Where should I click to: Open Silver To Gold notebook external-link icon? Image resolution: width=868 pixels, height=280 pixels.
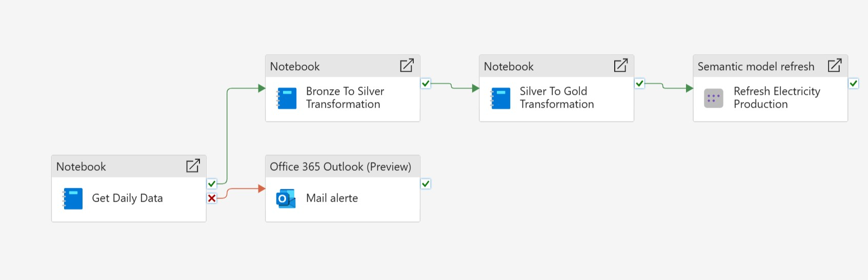pos(620,65)
